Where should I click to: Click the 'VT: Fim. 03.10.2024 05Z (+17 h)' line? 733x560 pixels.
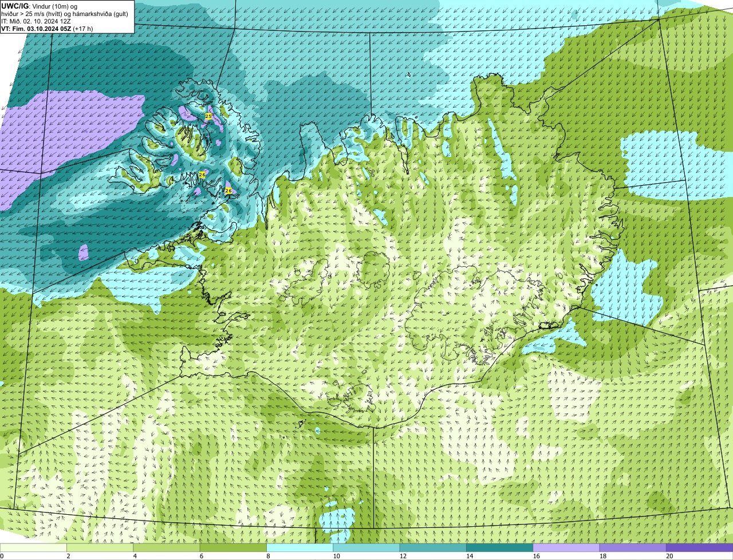pos(47,28)
